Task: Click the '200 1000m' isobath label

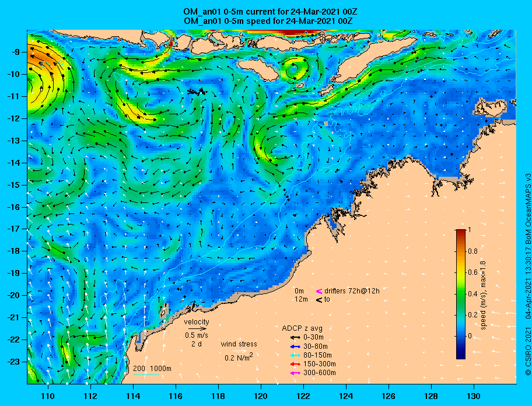Action: point(152,369)
